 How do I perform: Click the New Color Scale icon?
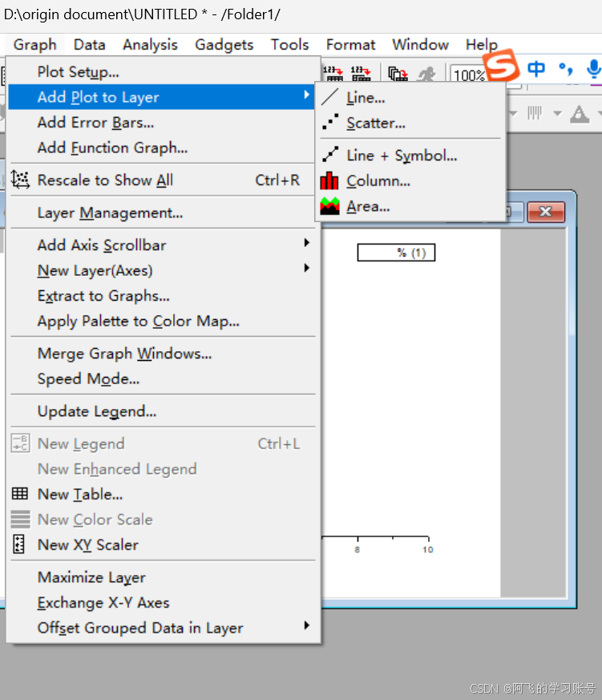click(21, 520)
